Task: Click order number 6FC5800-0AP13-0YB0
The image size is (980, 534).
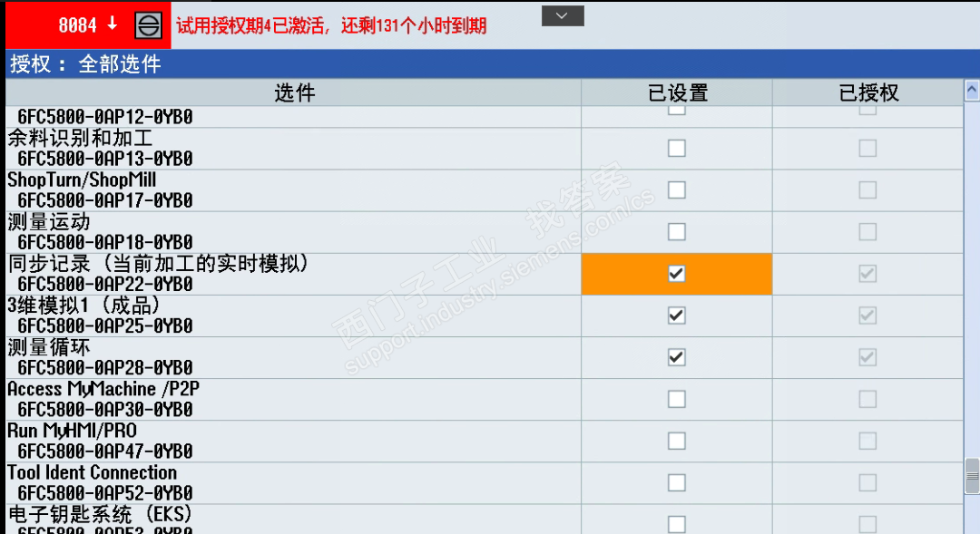Action: (105, 159)
